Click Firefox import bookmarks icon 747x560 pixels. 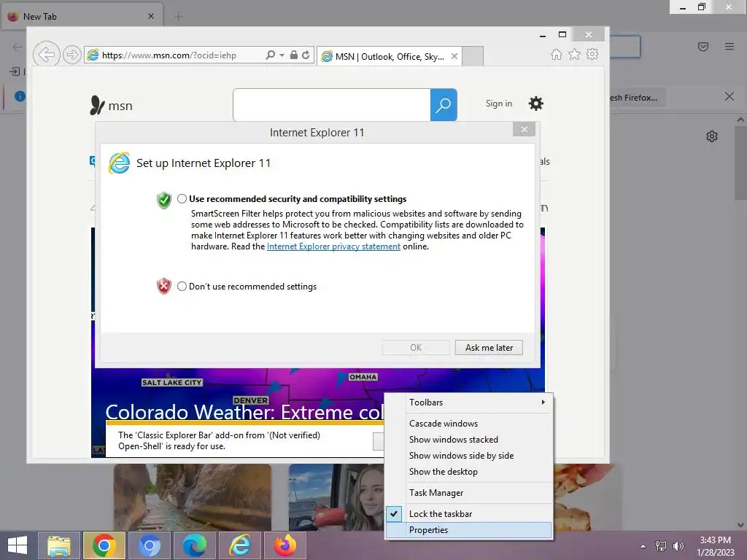(x=15, y=71)
